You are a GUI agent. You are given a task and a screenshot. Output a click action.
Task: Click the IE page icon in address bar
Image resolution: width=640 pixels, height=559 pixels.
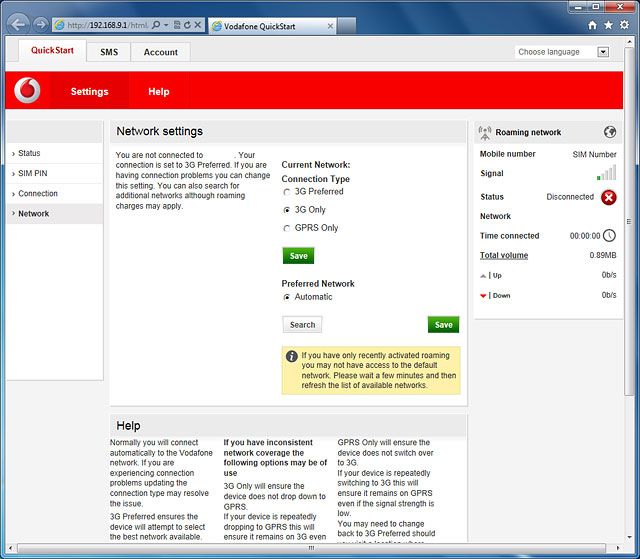click(x=60, y=25)
